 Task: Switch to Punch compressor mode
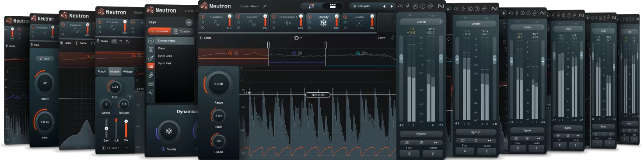102,71
